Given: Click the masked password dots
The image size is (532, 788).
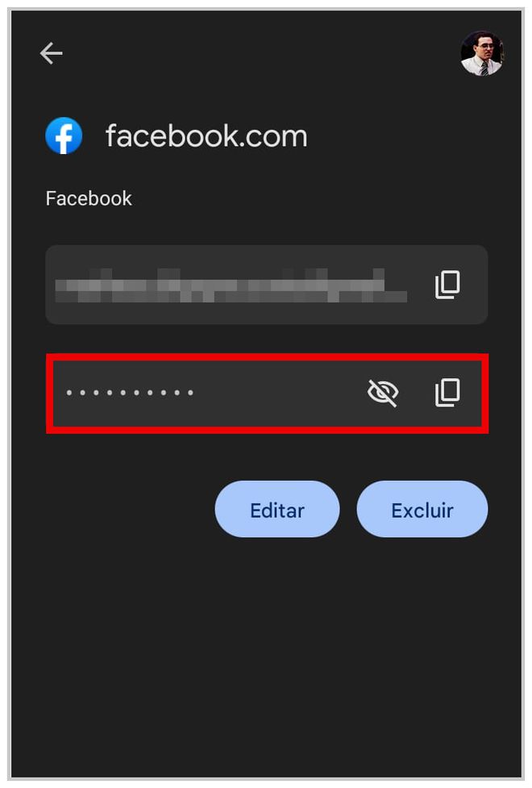Looking at the screenshot, I should pos(130,393).
